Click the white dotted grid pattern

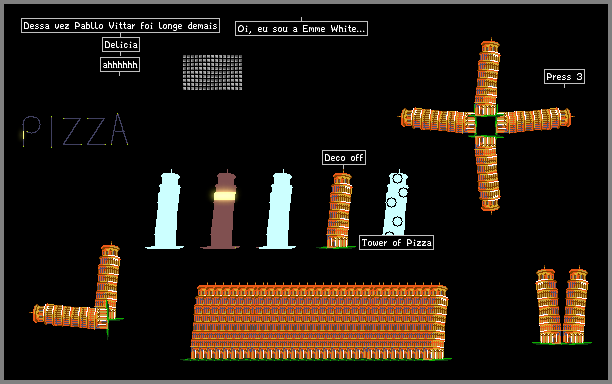coord(212,72)
